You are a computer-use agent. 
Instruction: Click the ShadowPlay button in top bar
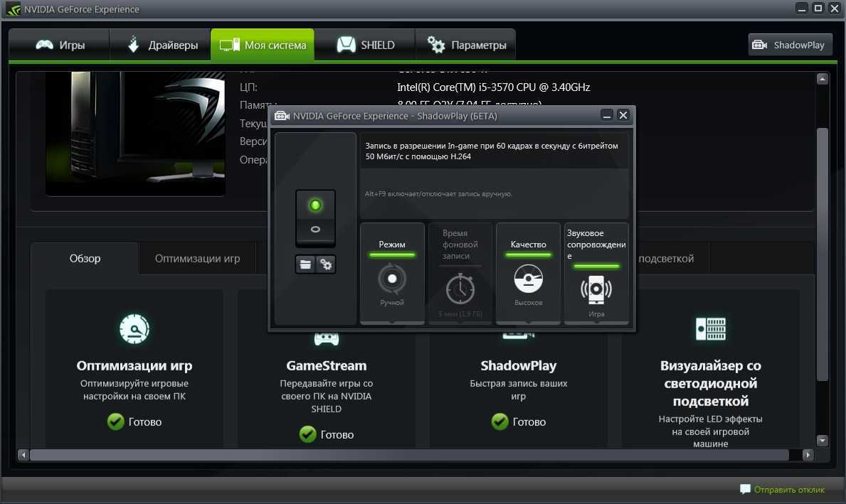click(790, 45)
